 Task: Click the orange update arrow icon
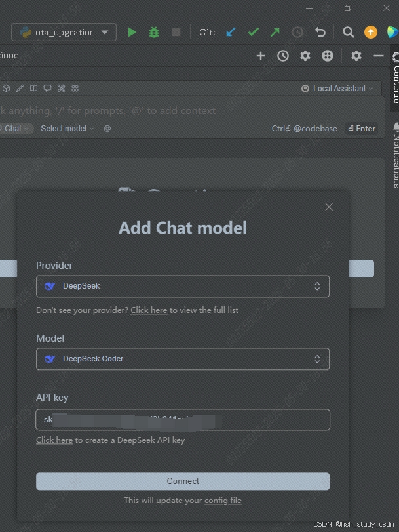click(371, 32)
